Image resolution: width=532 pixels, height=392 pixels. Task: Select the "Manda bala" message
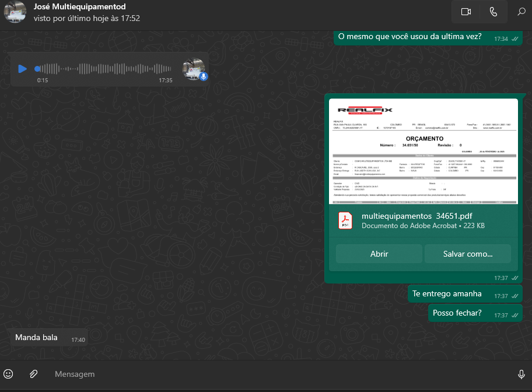coord(36,338)
